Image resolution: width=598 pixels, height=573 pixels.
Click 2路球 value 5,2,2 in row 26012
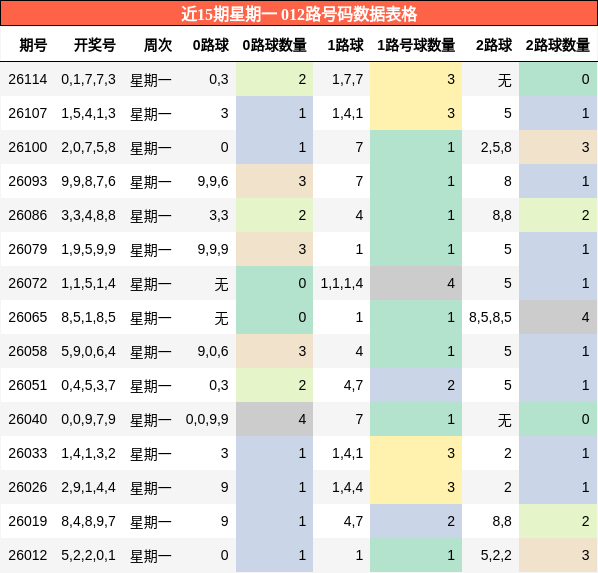point(496,555)
